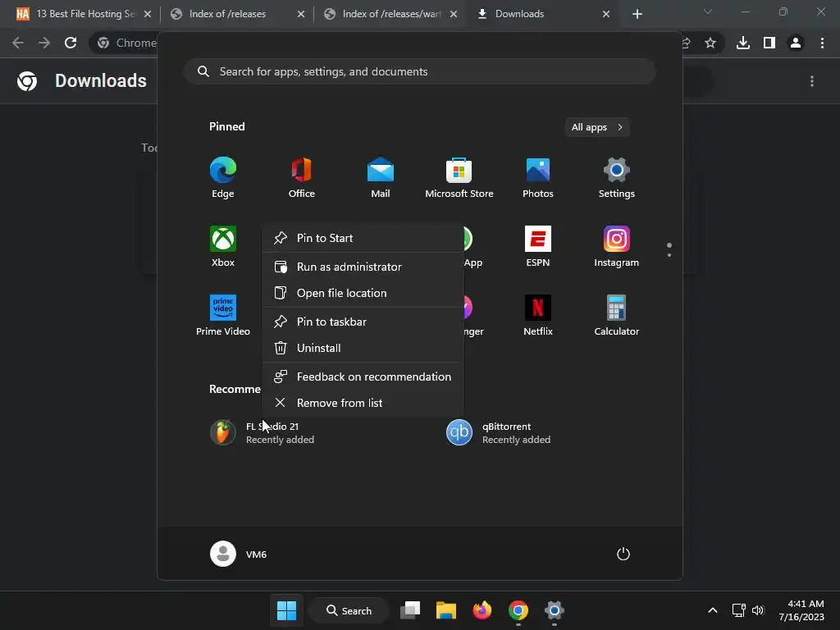
Task: Click the power button icon
Action: pos(623,554)
